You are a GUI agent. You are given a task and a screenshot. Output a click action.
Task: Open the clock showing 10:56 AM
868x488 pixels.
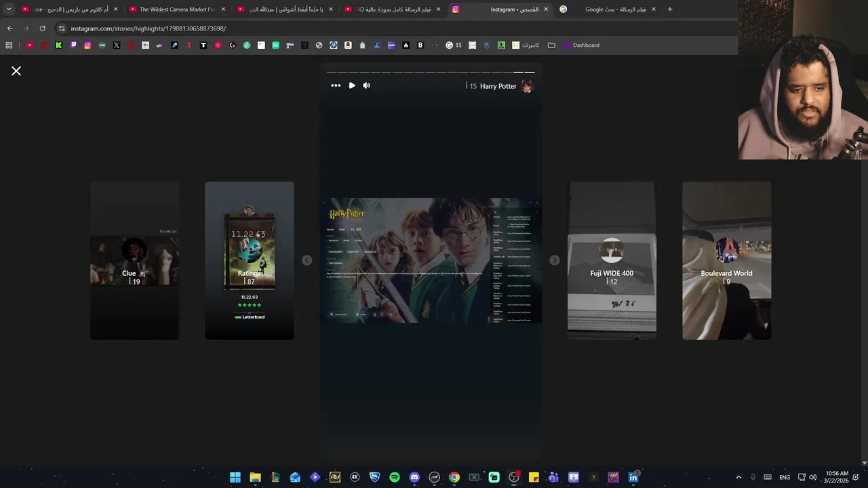pos(837,477)
